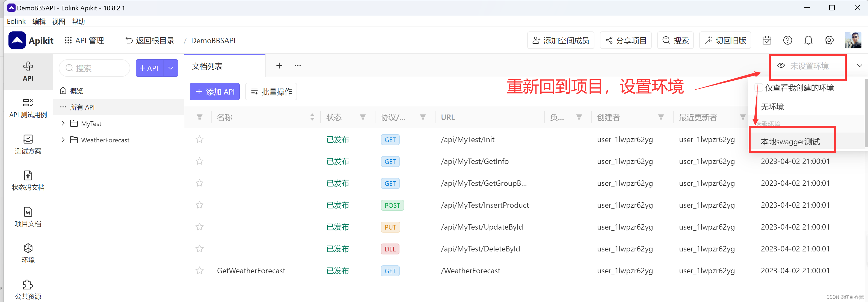Image resolution: width=868 pixels, height=302 pixels.
Task: Open the 项目文档 panel
Action: 28,217
